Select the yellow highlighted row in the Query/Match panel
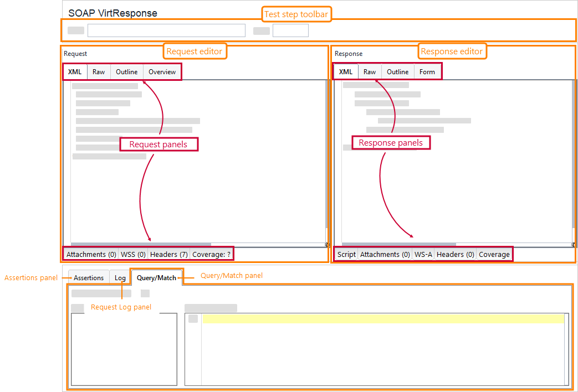 (382, 318)
